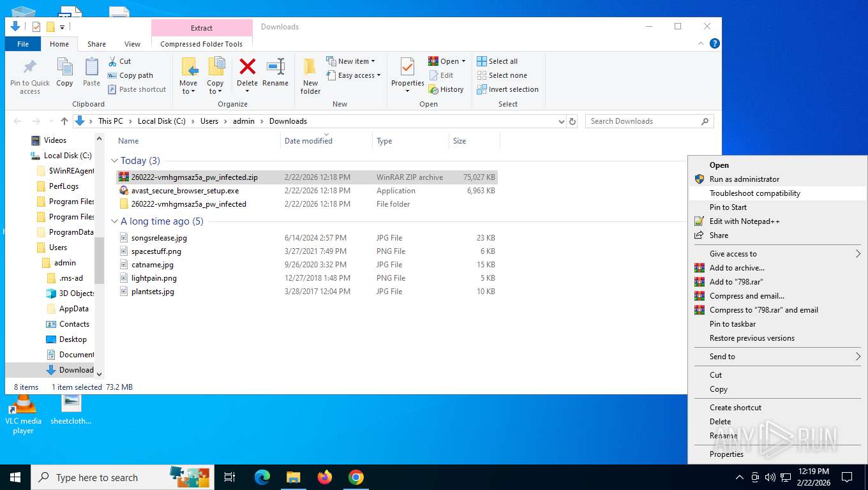
Task: Switch to the Share tab
Action: pos(96,44)
